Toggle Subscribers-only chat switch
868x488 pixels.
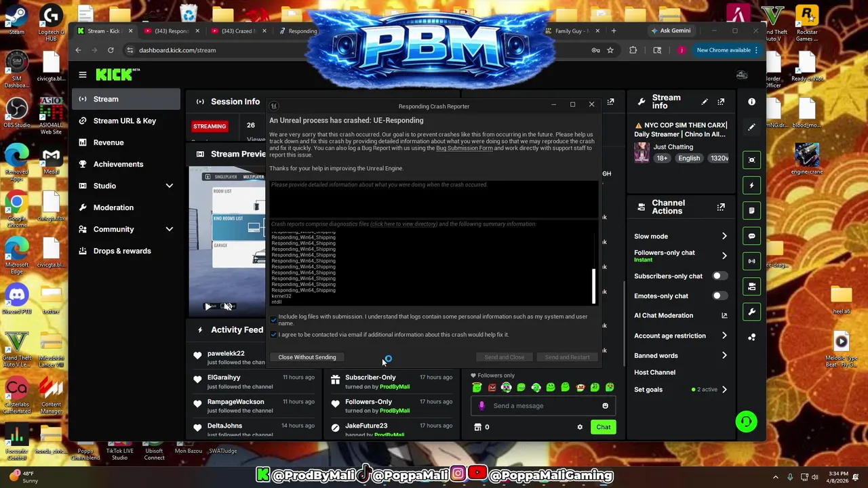coord(719,276)
